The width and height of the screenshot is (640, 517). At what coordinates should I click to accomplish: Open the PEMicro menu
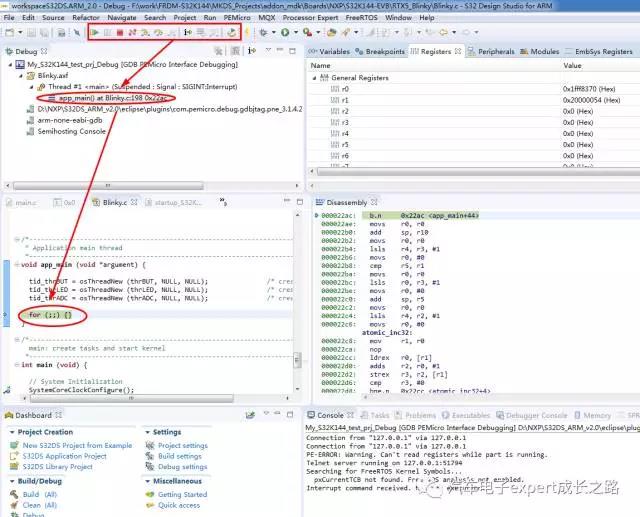pyautogui.click(x=237, y=18)
